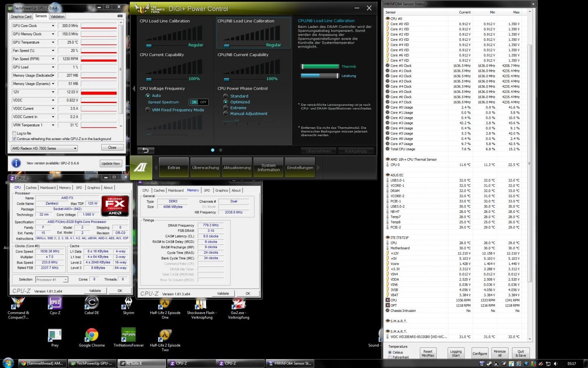This screenshot has width=588, height=368.
Task: Open GPU Memory Clock sensor dropdown
Action: [x=53, y=34]
